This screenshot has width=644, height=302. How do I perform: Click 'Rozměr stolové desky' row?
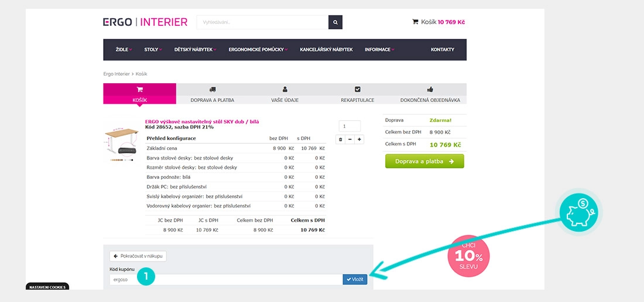236,168
